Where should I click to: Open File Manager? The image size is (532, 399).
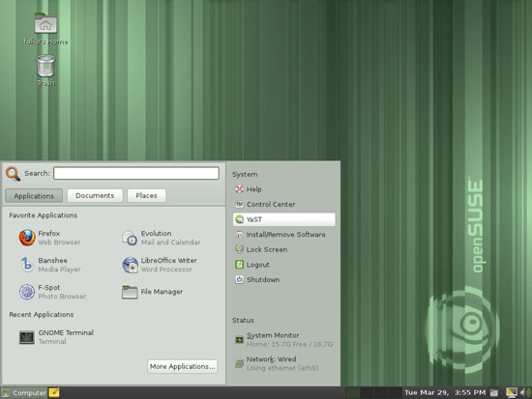[x=153, y=292]
